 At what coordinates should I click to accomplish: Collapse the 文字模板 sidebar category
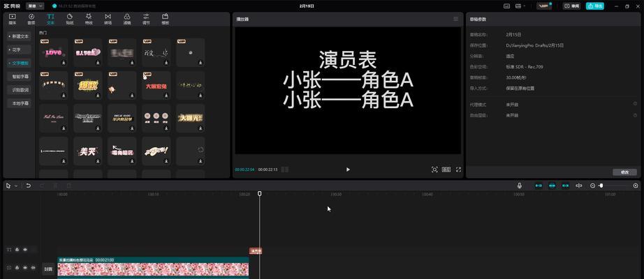pyautogui.click(x=19, y=63)
